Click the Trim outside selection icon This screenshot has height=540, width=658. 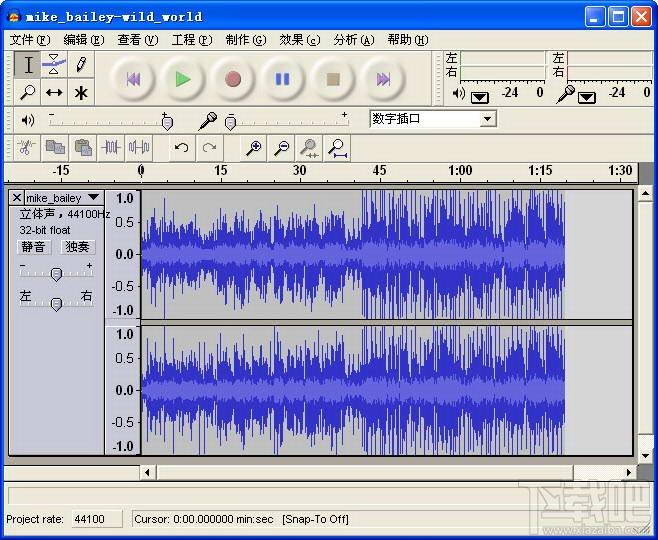pyautogui.click(x=111, y=148)
